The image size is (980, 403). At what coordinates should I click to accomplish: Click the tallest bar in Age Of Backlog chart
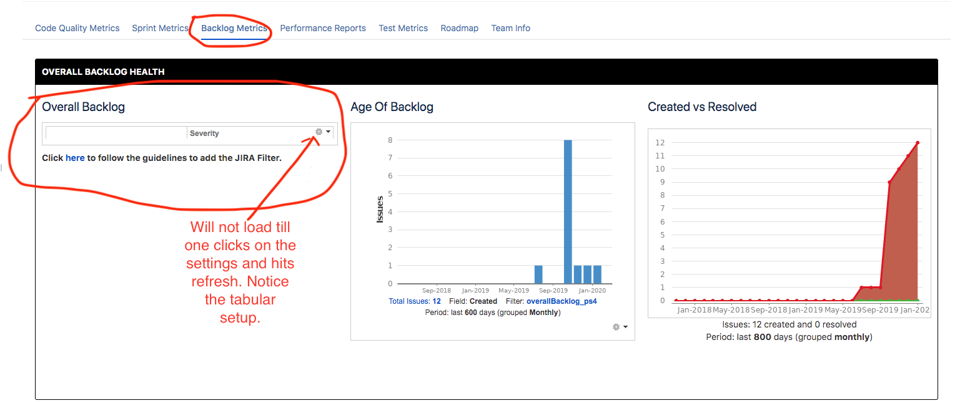tap(568, 211)
